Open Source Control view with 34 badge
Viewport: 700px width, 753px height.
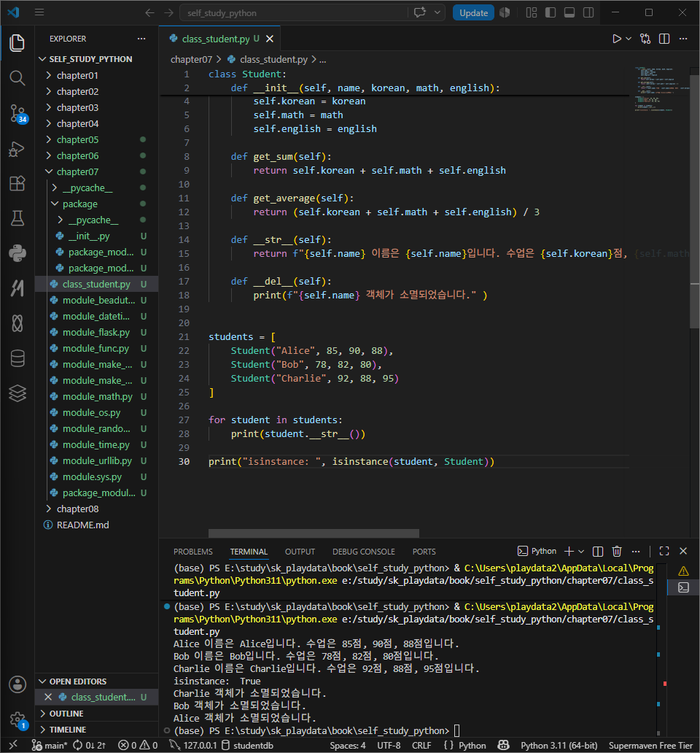[17, 113]
